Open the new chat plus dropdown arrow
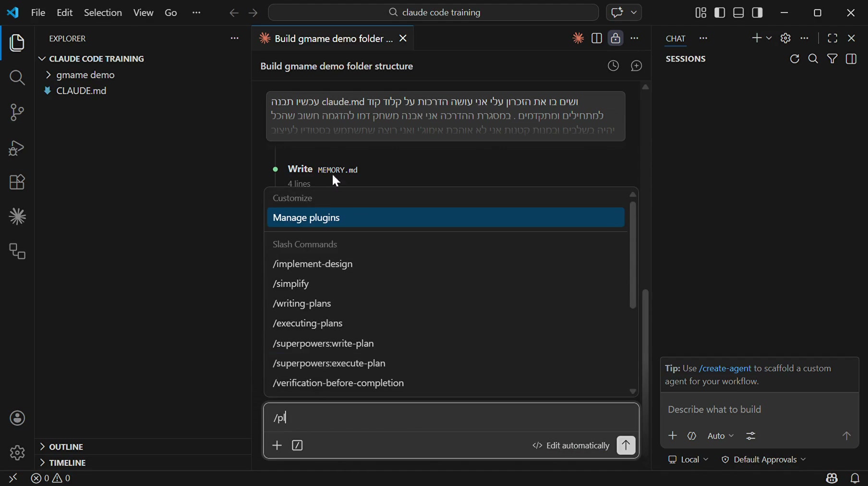 [769, 38]
